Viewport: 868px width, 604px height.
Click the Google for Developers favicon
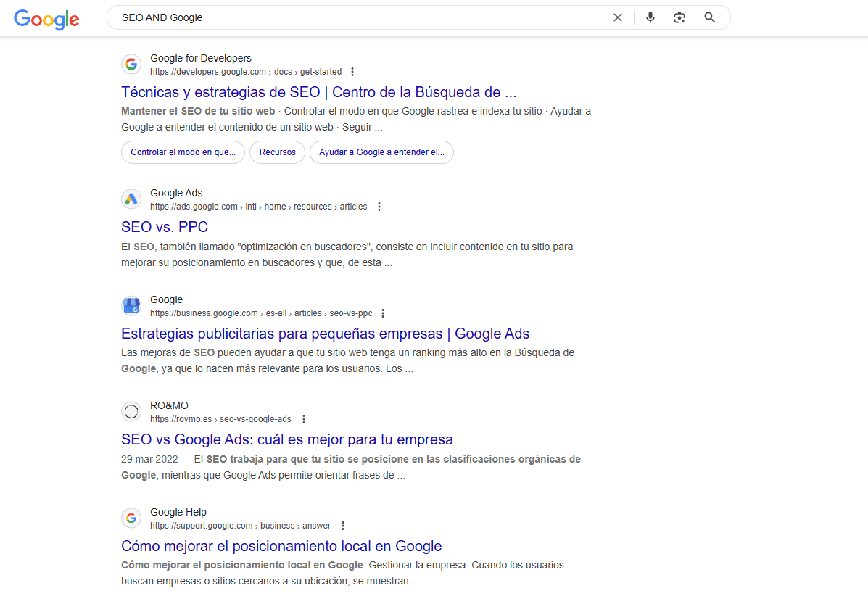pyautogui.click(x=131, y=65)
